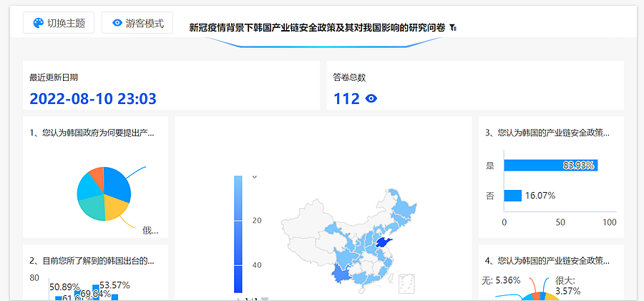The image size is (644, 301).
Task: Click the palette icon for switching theme
Action: click(38, 23)
